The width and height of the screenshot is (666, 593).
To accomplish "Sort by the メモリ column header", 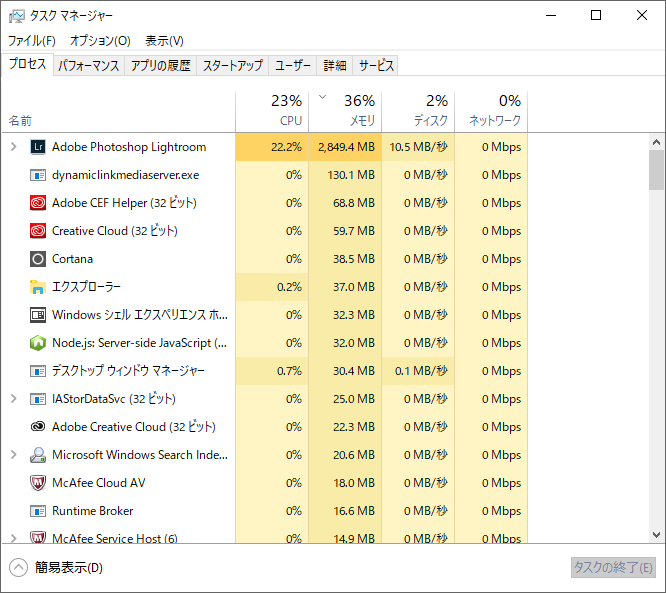I will click(345, 111).
